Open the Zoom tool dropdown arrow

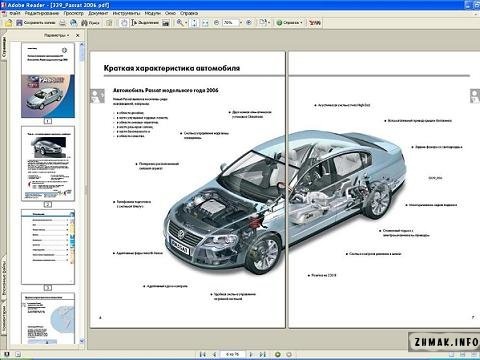tap(186, 23)
